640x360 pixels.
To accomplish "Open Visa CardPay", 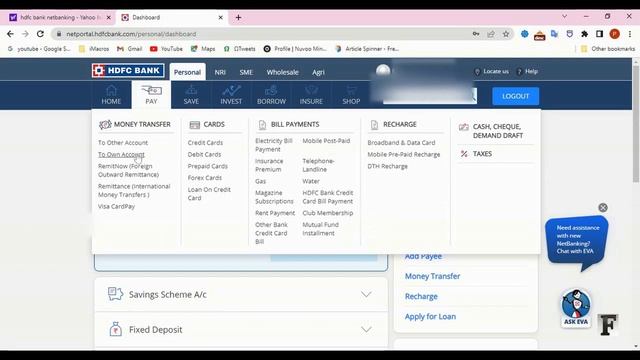I will 116,207.
